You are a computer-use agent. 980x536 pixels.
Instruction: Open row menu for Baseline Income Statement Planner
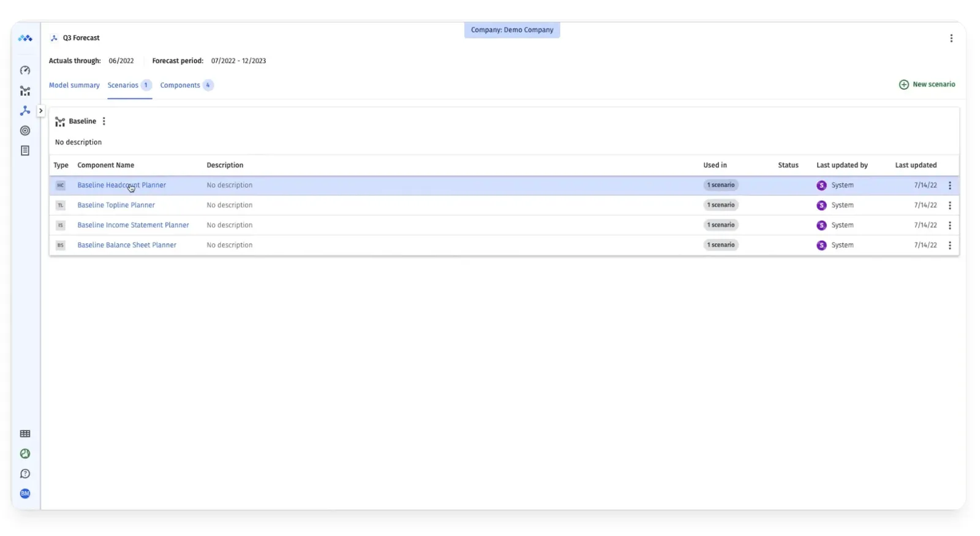(950, 225)
